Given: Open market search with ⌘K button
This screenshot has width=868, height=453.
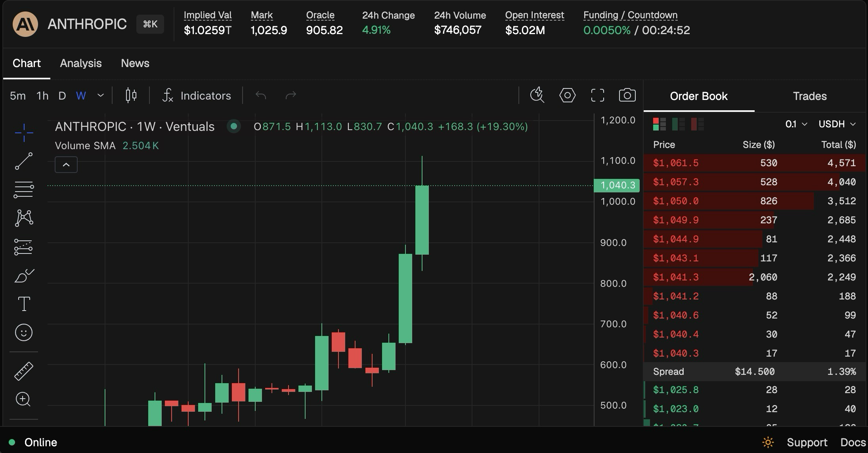Looking at the screenshot, I should [150, 24].
